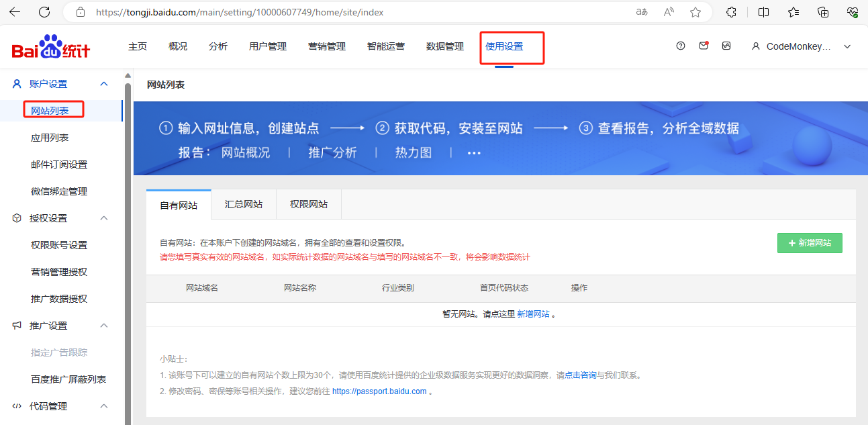Open the 概况 top menu
The height and width of the screenshot is (425, 868).
(178, 46)
